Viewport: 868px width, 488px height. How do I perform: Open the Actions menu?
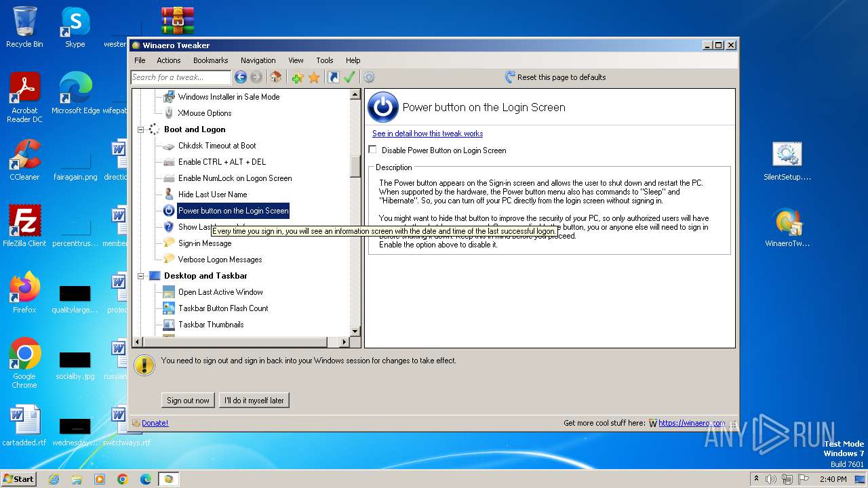pyautogui.click(x=169, y=60)
